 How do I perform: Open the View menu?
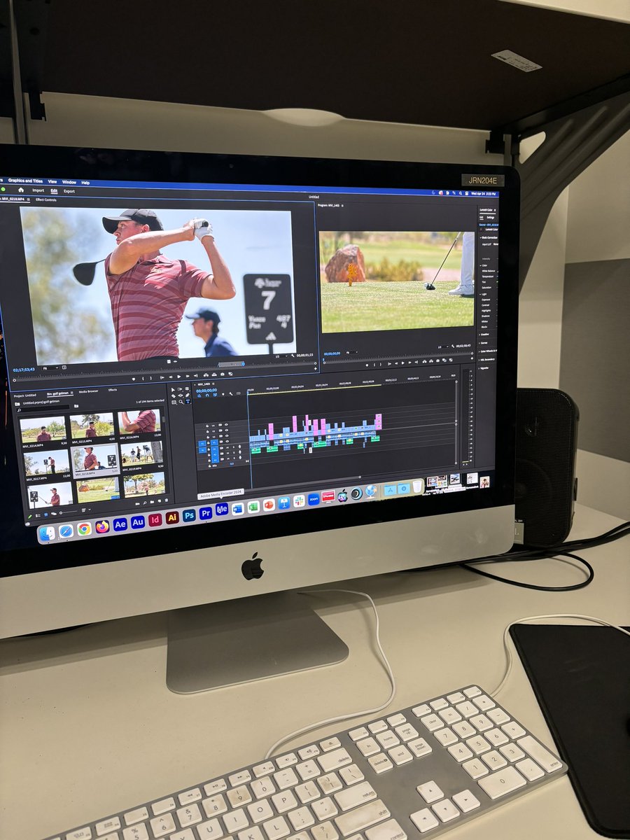point(52,182)
